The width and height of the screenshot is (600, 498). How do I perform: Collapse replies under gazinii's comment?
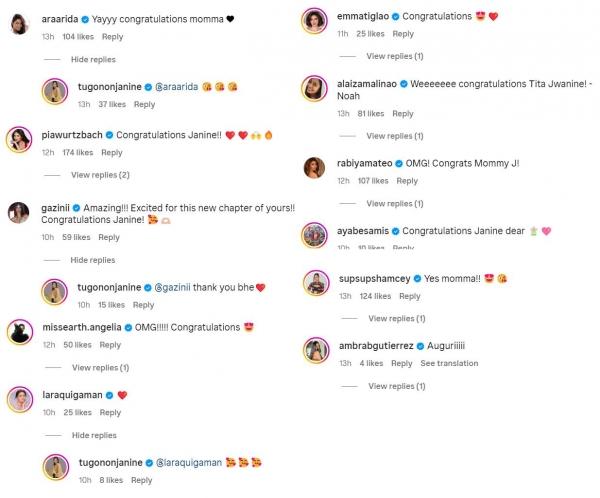tap(93, 260)
